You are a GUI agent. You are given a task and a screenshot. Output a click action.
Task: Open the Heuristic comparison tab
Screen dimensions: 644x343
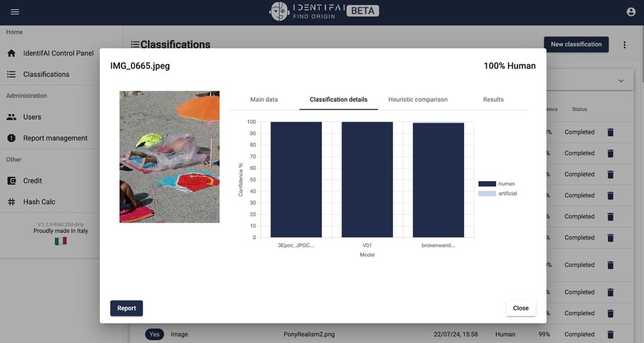click(x=417, y=100)
